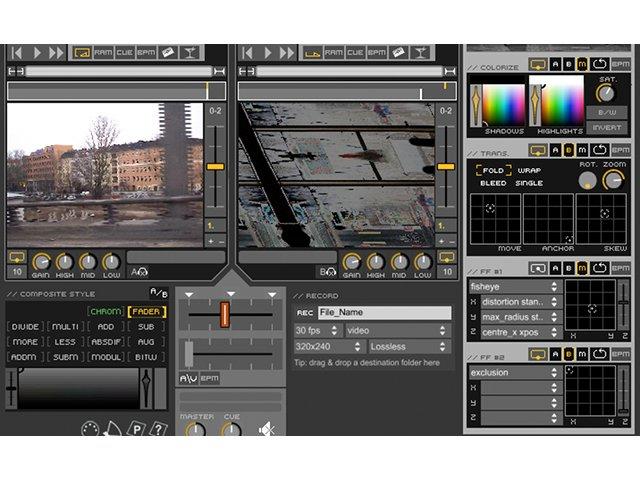Toggle the B/W colorize option
Screen dimensions: 640x480
click(x=607, y=112)
